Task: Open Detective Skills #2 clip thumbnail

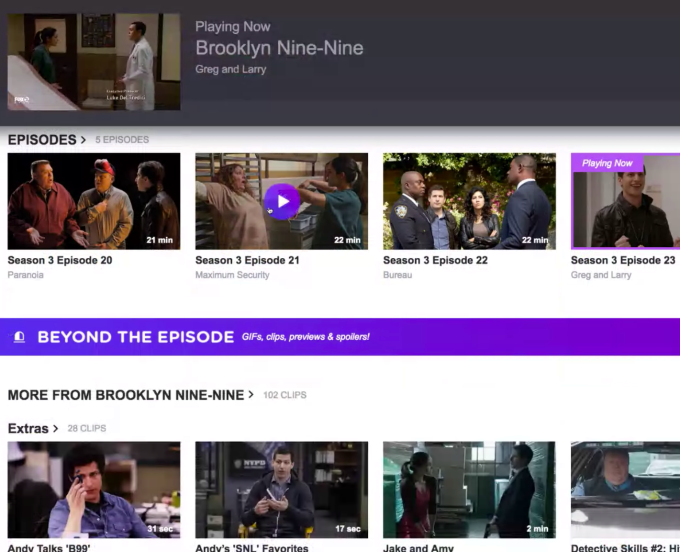Action: pyautogui.click(x=625, y=490)
